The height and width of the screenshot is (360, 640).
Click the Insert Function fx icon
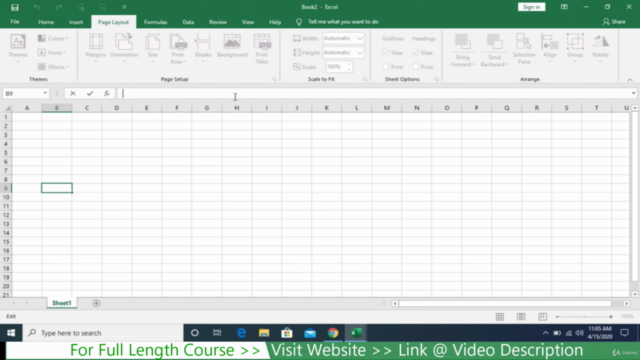[107, 93]
